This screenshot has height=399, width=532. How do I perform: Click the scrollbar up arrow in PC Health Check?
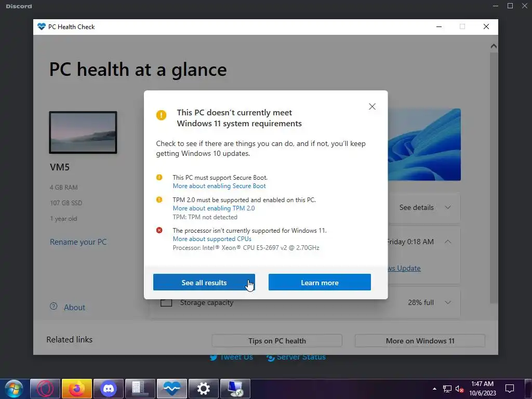pyautogui.click(x=494, y=46)
